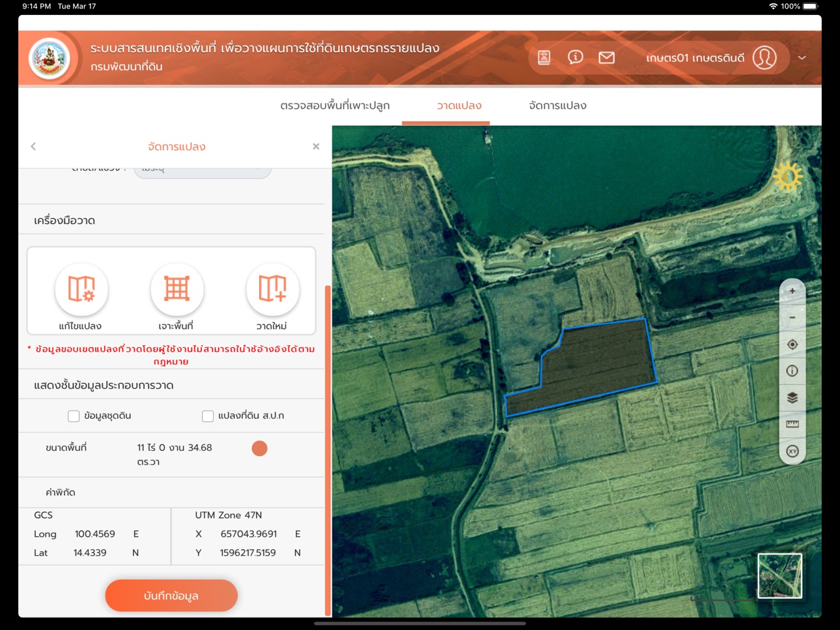The height and width of the screenshot is (630, 840).
Task: Click the X value 657043.9691
Action: 249,534
